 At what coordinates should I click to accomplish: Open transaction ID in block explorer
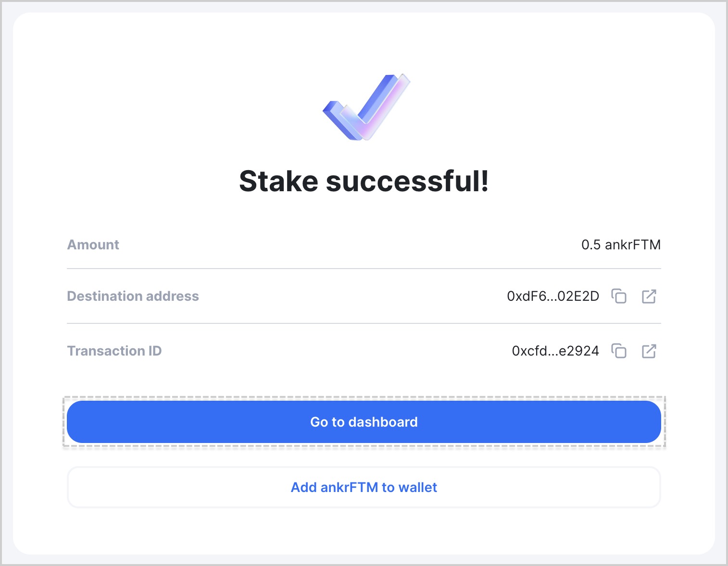click(x=649, y=351)
